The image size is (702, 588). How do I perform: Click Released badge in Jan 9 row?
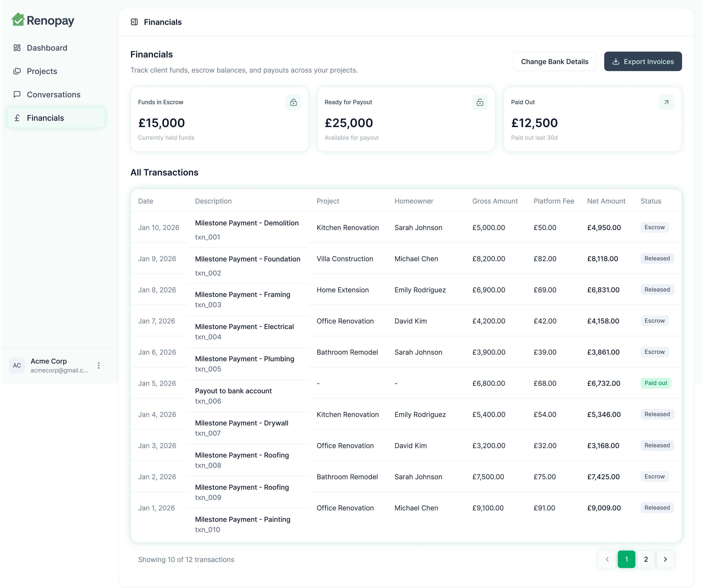tap(657, 258)
